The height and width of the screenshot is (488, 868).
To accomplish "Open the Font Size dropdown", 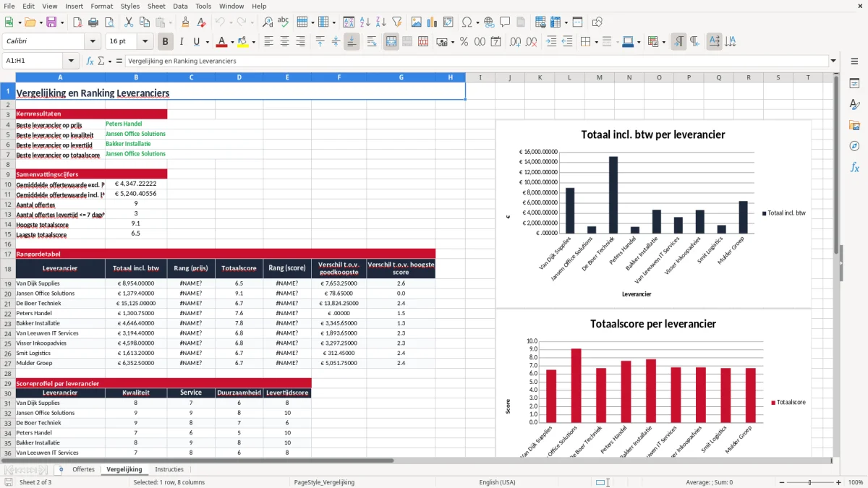I will coord(145,42).
